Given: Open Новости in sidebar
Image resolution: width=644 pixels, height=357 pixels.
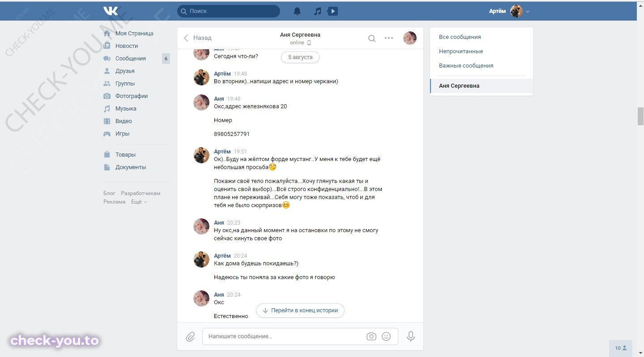Looking at the screenshot, I should [127, 46].
